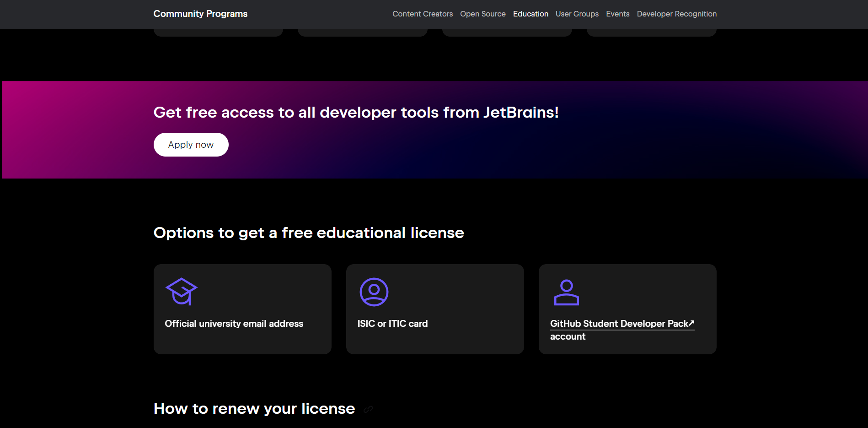Click the graduation cap icon
This screenshot has height=428, width=868.
(x=182, y=292)
